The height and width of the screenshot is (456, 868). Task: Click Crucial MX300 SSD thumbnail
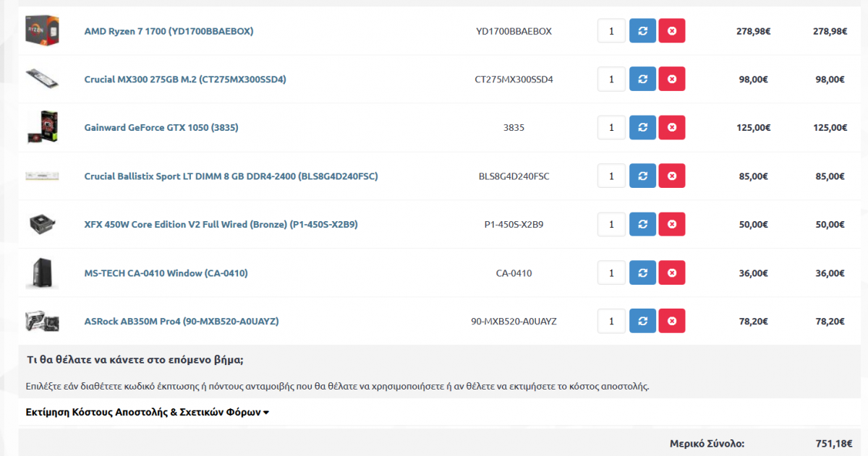click(42, 79)
